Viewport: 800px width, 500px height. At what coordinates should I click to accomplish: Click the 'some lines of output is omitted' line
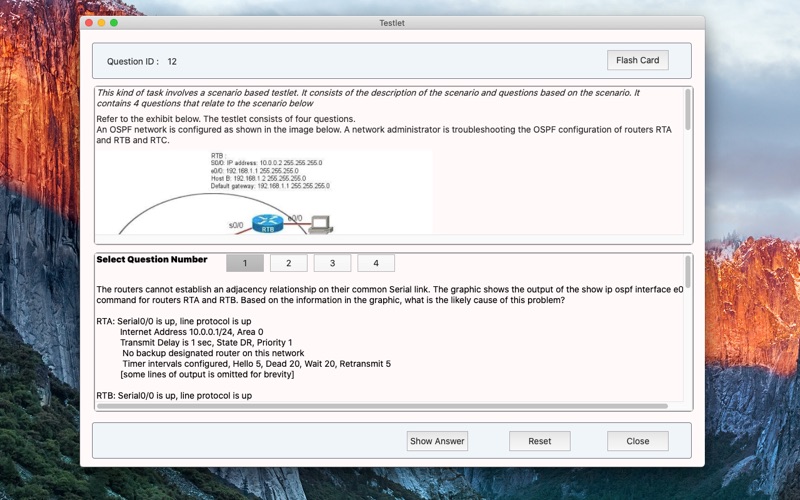207,374
